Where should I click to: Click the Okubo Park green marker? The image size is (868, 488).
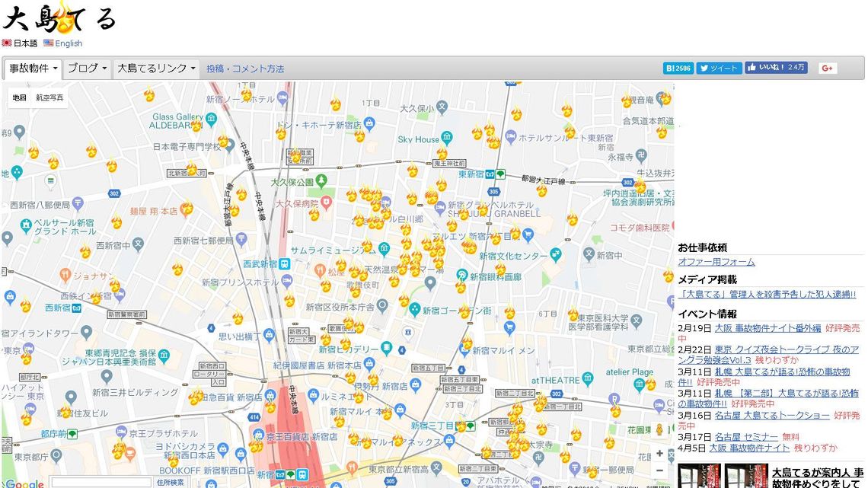(321, 182)
